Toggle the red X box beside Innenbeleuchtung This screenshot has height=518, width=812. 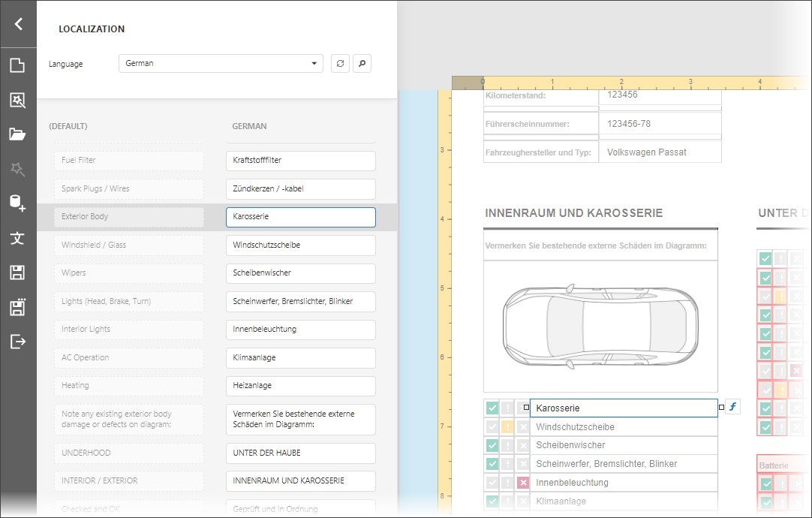pyautogui.click(x=523, y=483)
